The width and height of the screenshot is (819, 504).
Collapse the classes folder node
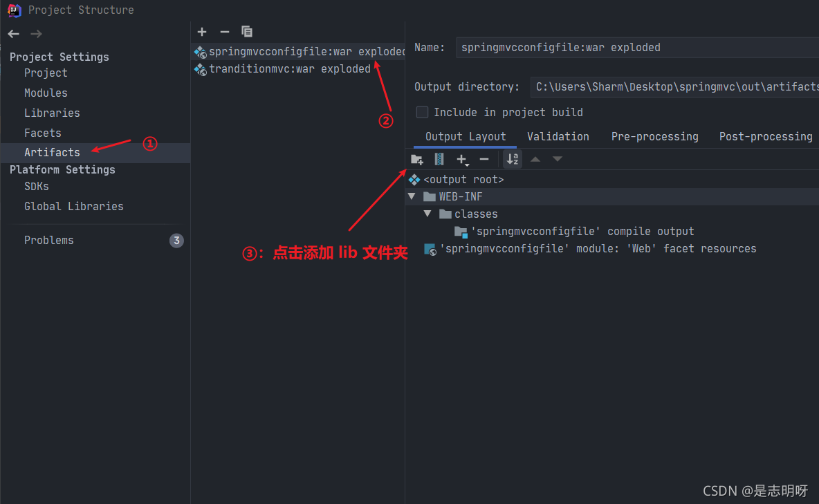[x=427, y=214]
